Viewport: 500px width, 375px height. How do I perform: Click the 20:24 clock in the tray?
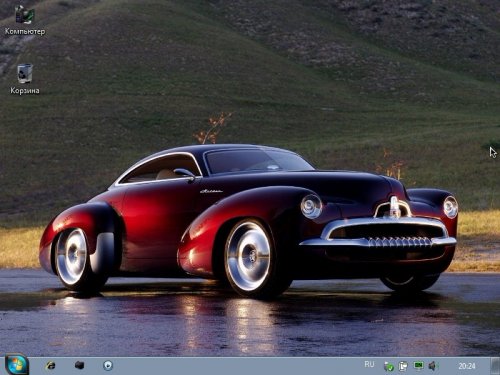[467, 366]
